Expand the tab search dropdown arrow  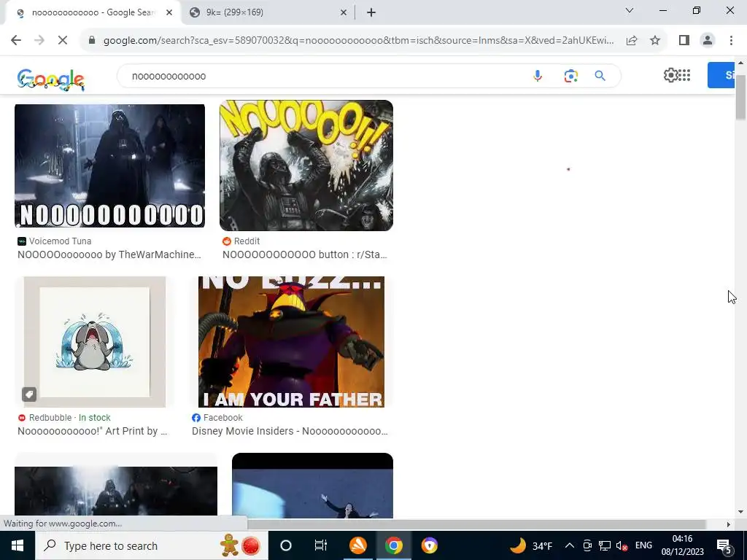pyautogui.click(x=630, y=10)
